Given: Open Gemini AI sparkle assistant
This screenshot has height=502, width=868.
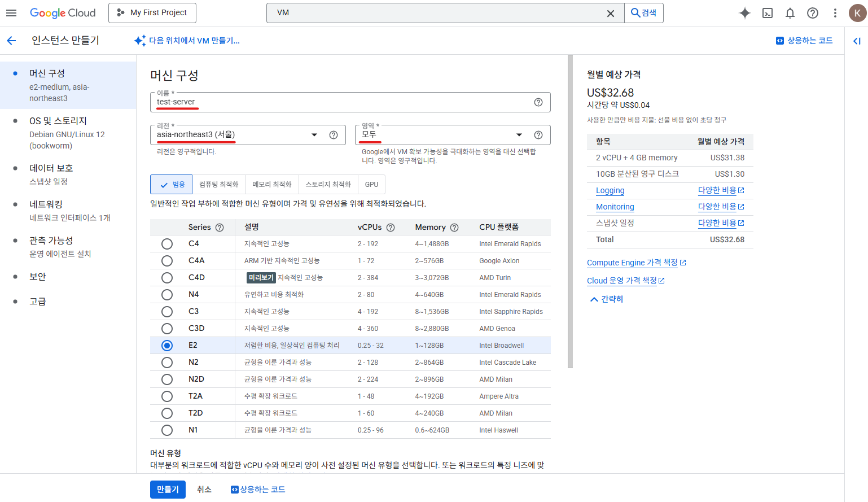Looking at the screenshot, I should (x=745, y=13).
